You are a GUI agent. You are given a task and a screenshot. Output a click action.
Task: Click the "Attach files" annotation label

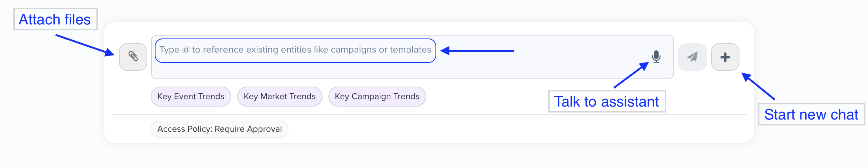click(x=55, y=19)
